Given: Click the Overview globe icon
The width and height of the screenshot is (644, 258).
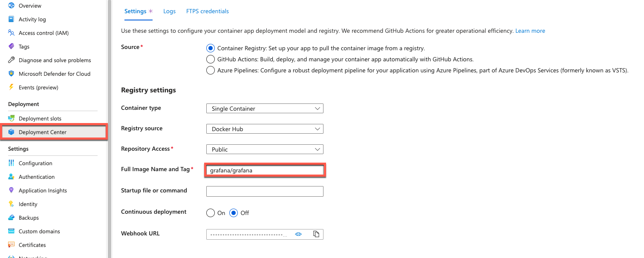Looking at the screenshot, I should point(12,6).
